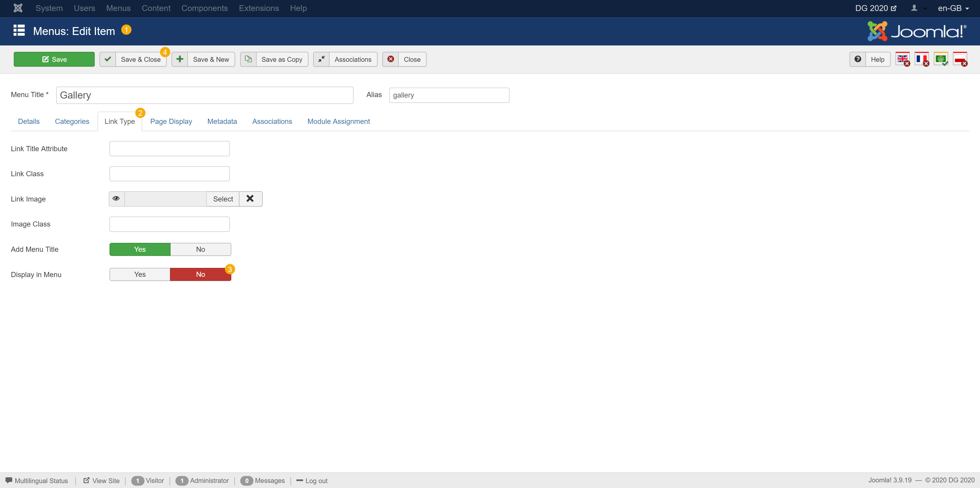Open the Extensions menu
980x488 pixels.
click(x=259, y=8)
